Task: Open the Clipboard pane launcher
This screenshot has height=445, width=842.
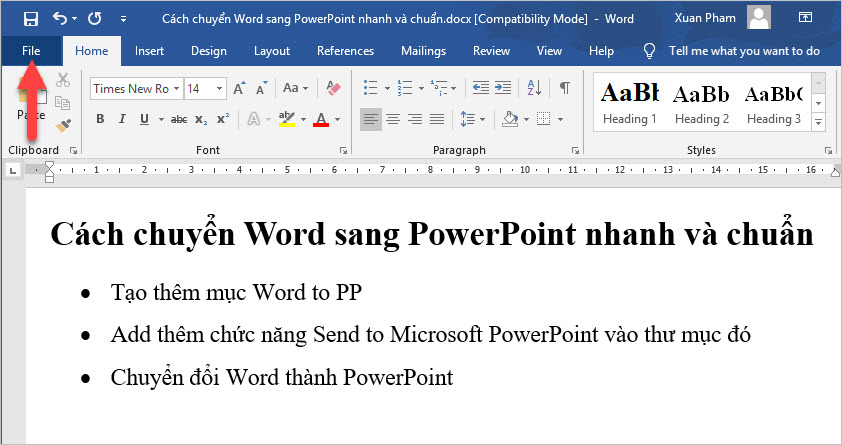Action: (x=74, y=151)
